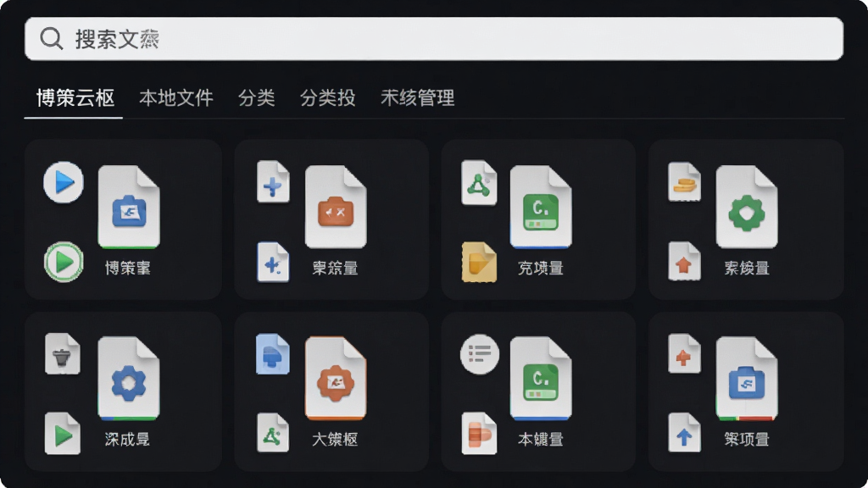Open the large file with orange camera icon
Viewport: 868px width, 488px height.
click(336, 207)
